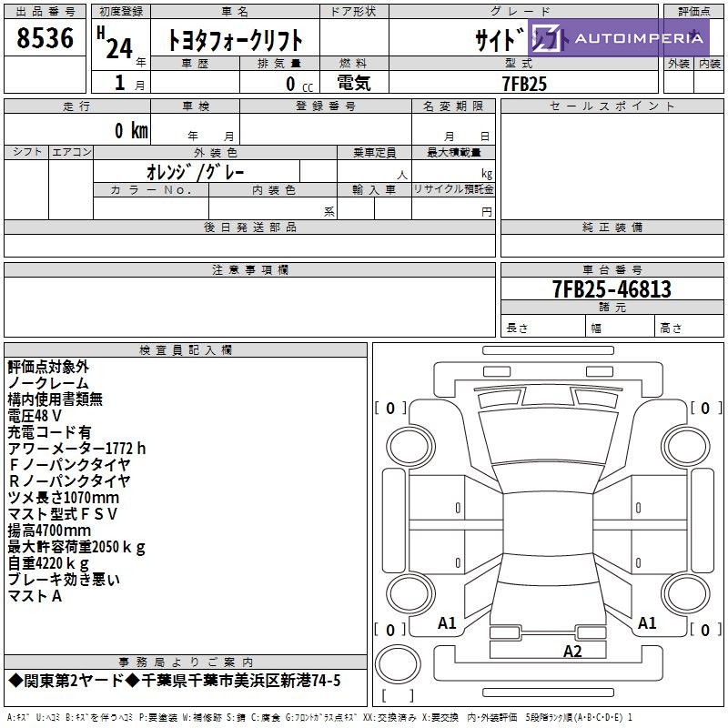Click the "車検" header
The width and height of the screenshot is (728, 728).
[195, 106]
